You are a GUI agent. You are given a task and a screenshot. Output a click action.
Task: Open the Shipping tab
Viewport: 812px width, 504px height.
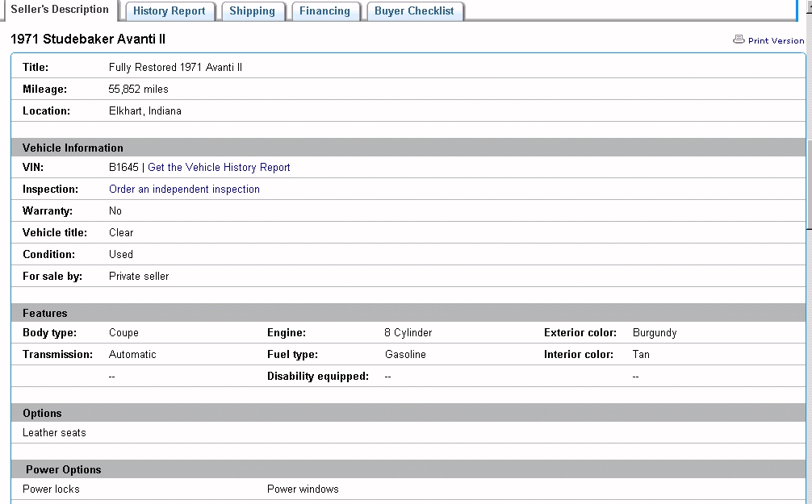pos(252,11)
